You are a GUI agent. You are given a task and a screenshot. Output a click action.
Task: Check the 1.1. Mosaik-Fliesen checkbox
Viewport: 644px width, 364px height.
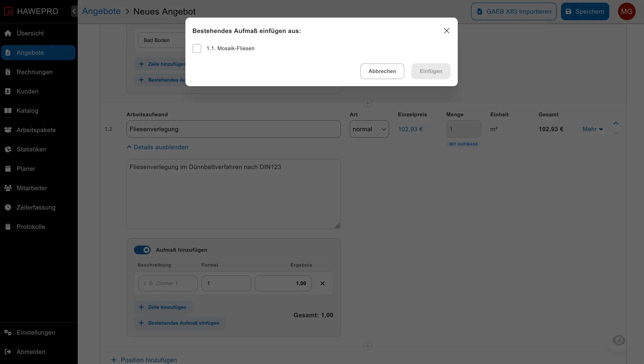point(197,48)
